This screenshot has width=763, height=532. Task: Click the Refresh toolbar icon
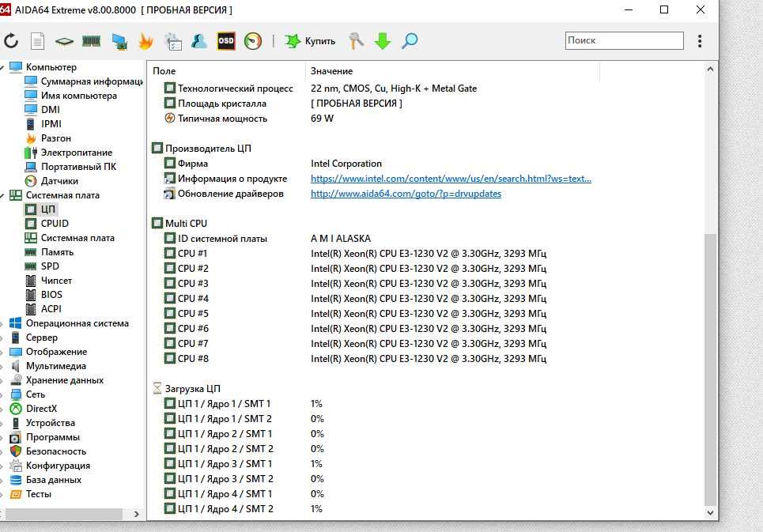[11, 41]
